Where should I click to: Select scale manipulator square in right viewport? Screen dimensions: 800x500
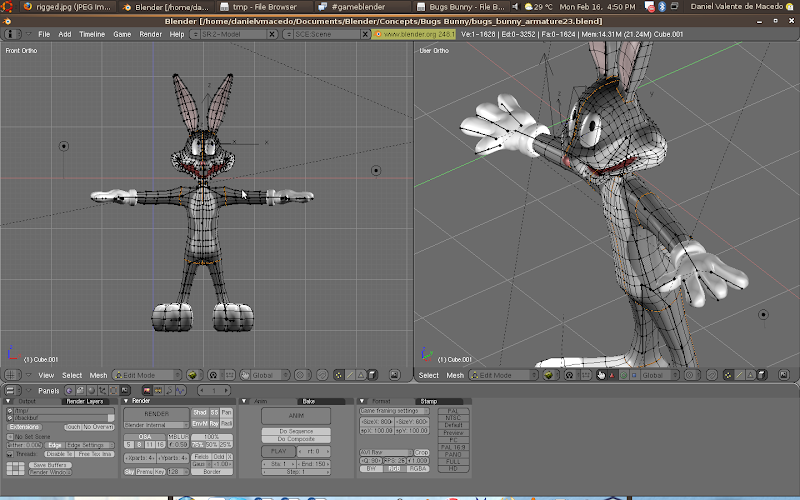pyautogui.click(x=634, y=376)
